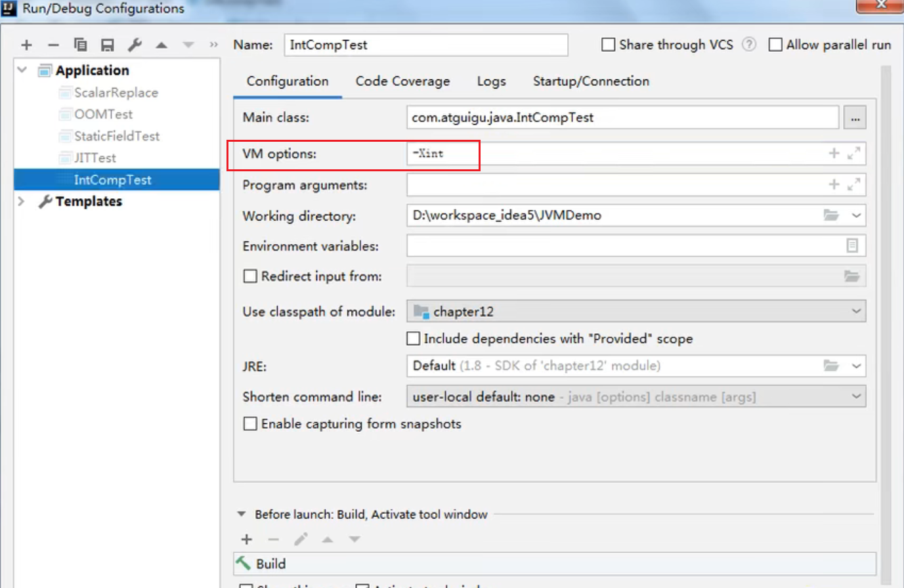The width and height of the screenshot is (904, 588).
Task: Check Redirect input from
Action: click(250, 276)
